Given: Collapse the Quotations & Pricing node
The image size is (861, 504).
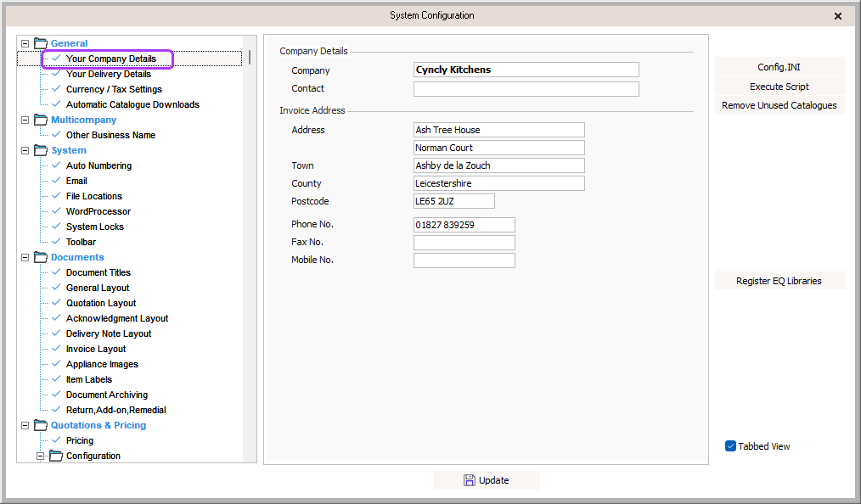Looking at the screenshot, I should click(x=25, y=425).
